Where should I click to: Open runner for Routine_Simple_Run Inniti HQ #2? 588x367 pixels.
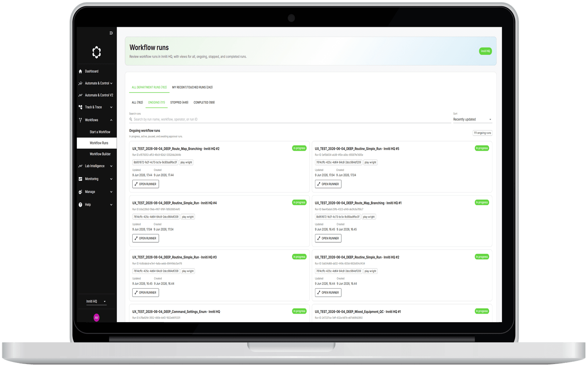click(x=328, y=293)
